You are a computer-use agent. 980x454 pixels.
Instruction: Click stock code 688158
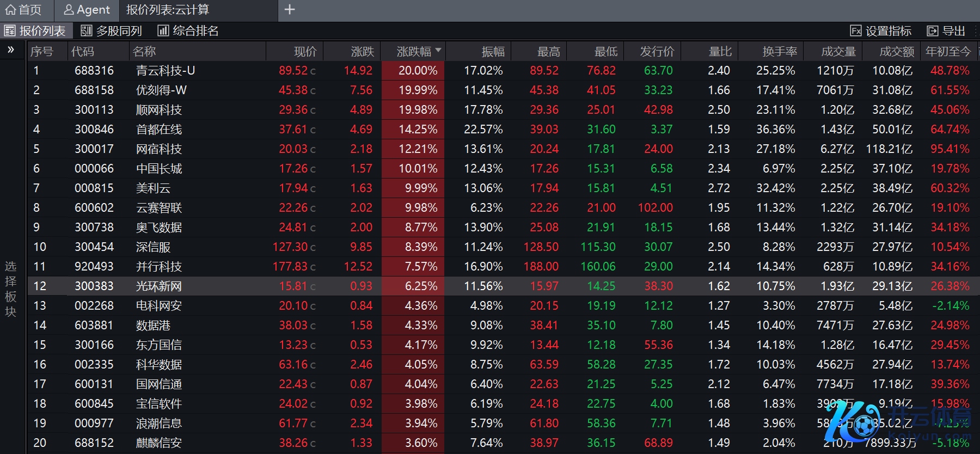[94, 90]
